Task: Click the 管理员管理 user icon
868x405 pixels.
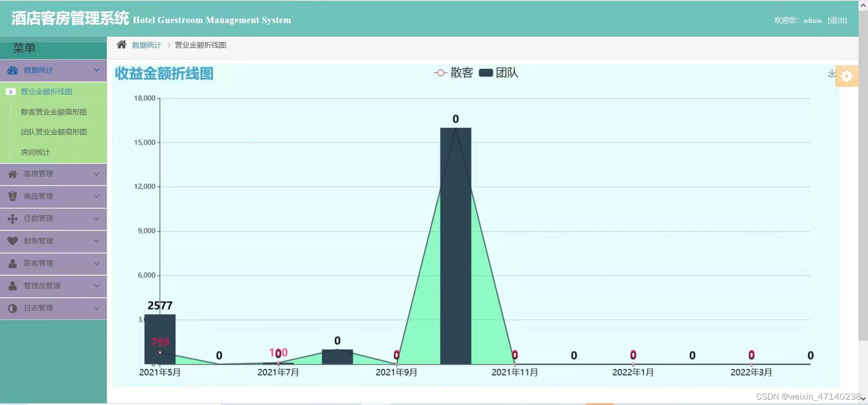Action: [13, 286]
